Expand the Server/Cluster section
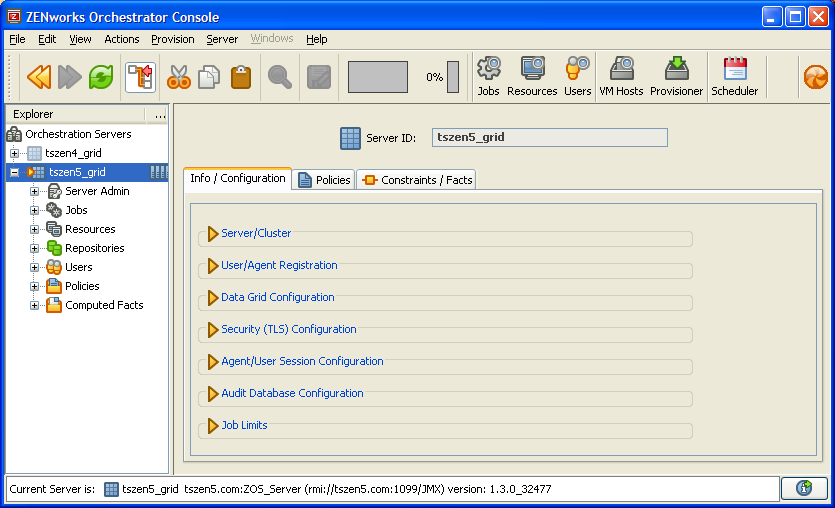 point(213,234)
